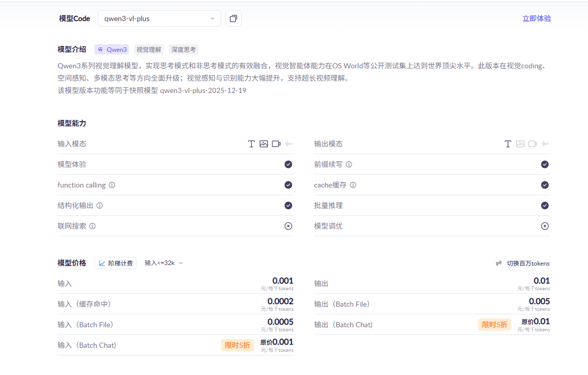This screenshot has height=375, width=588.
Task: Click the checkmark for 批量推理
Action: tap(545, 205)
